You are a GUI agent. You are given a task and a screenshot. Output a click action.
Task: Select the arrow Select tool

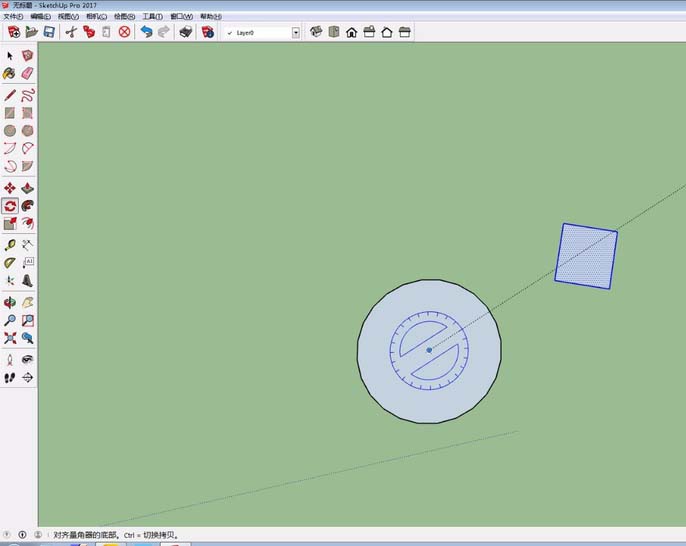click(x=10, y=56)
